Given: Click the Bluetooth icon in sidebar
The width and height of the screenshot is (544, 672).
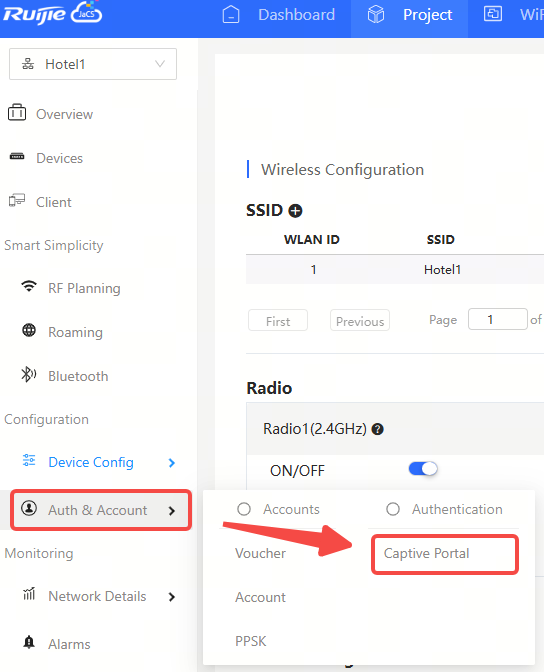Looking at the screenshot, I should [28, 375].
